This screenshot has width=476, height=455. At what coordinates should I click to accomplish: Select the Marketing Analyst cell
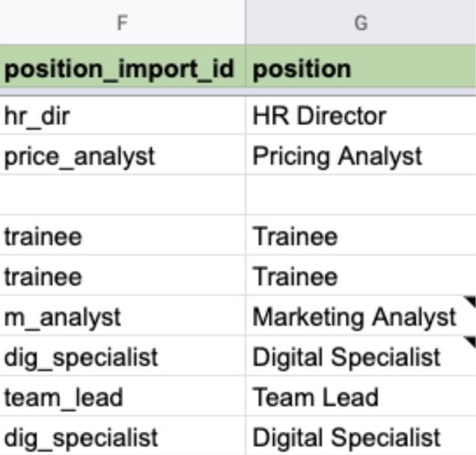click(361, 316)
